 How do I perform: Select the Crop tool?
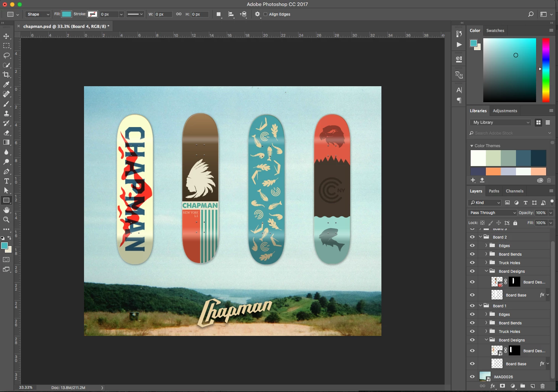[x=6, y=75]
